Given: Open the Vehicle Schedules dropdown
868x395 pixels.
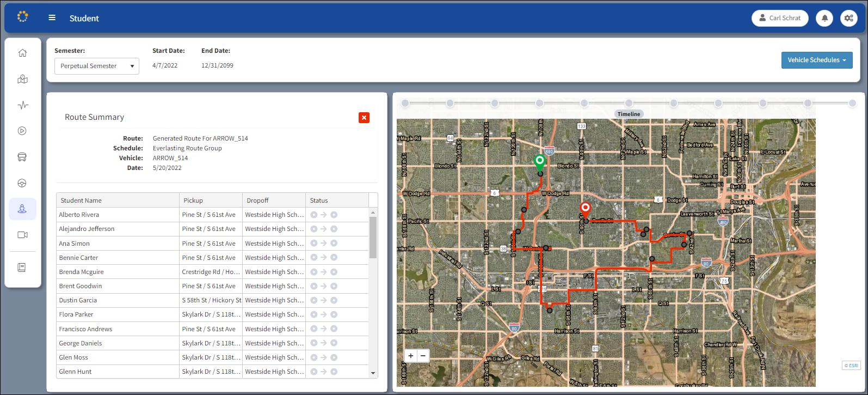Looking at the screenshot, I should pos(816,60).
